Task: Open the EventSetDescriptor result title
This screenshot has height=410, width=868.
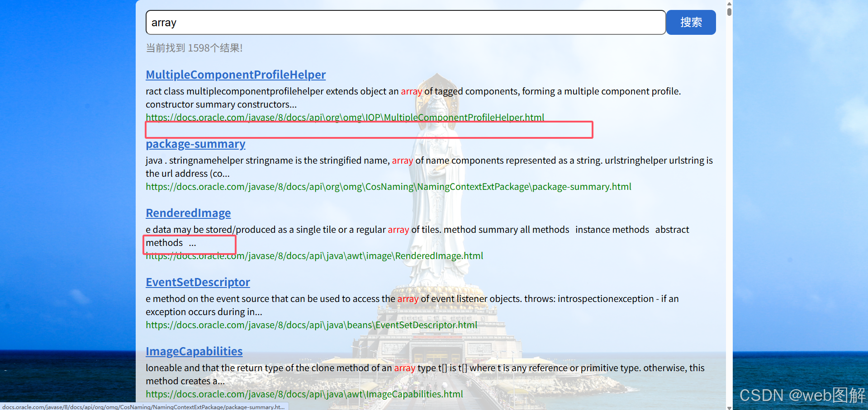Action: coord(198,282)
